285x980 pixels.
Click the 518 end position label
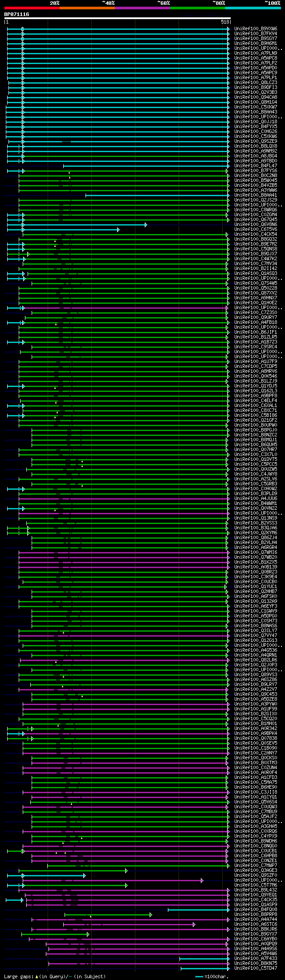click(225, 22)
